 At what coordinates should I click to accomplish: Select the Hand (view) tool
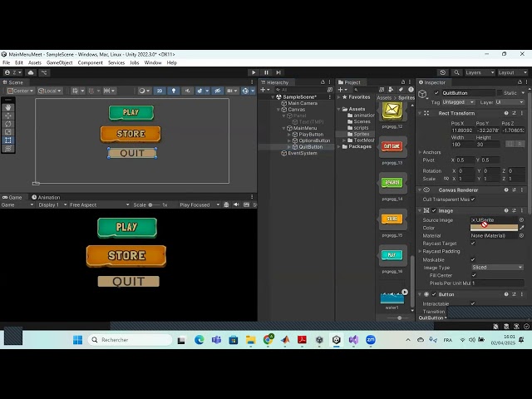click(8, 107)
